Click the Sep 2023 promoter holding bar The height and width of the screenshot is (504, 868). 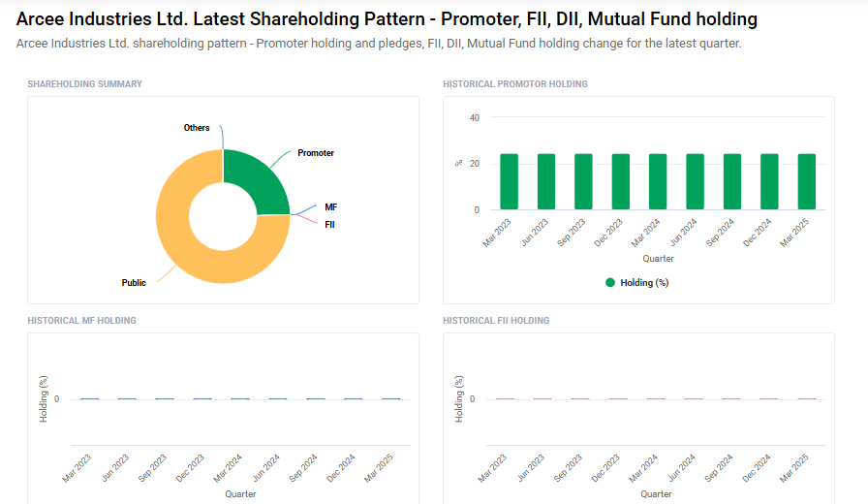coord(583,181)
